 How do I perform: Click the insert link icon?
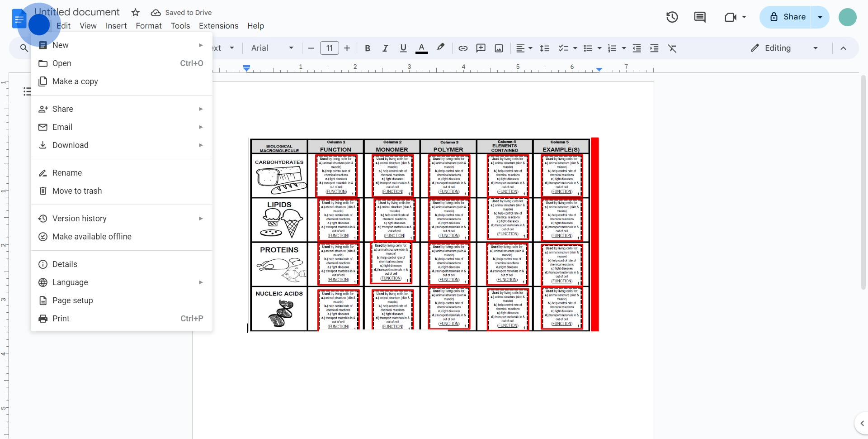pos(463,48)
